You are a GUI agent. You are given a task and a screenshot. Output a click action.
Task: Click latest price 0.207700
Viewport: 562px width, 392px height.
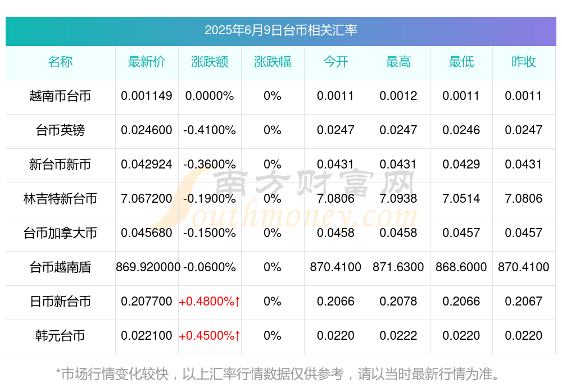pyautogui.click(x=147, y=302)
